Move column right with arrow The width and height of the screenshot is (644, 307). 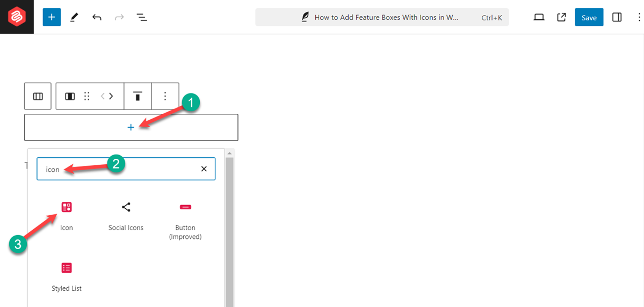112,96
